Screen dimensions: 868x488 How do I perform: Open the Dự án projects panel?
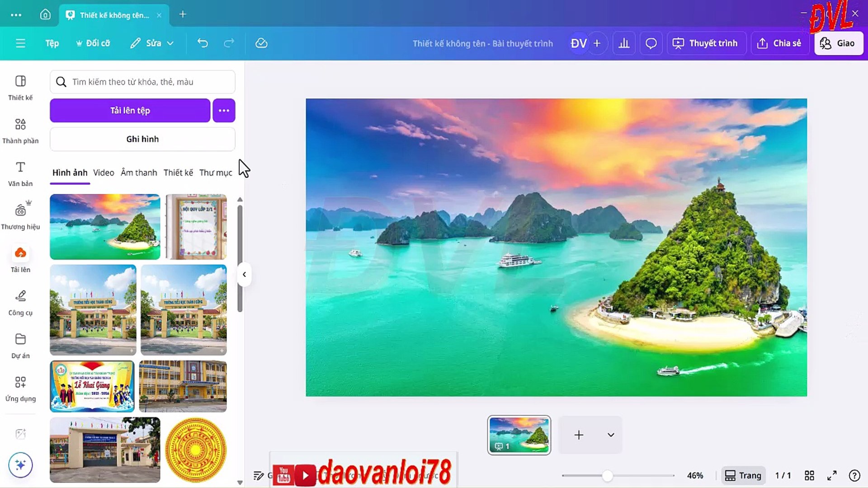(20, 345)
